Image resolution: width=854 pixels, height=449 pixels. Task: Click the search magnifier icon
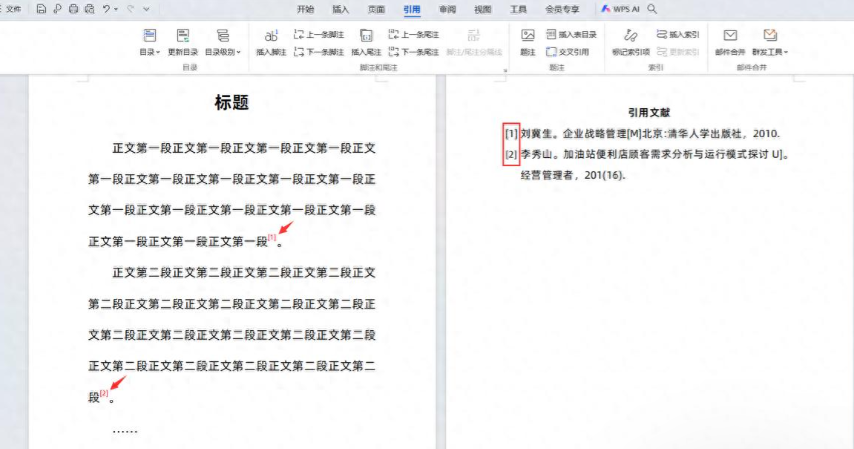tap(653, 9)
